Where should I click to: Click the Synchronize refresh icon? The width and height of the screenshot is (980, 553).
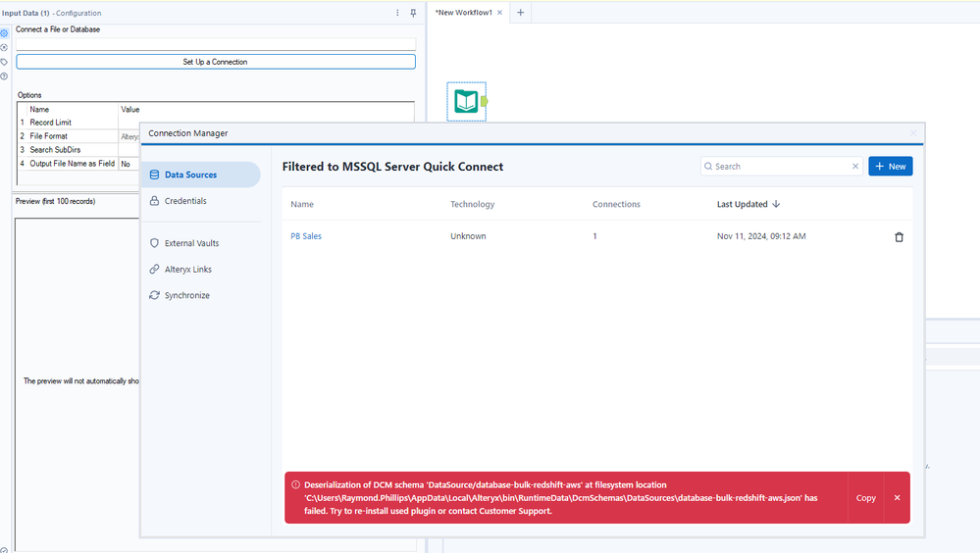click(154, 295)
